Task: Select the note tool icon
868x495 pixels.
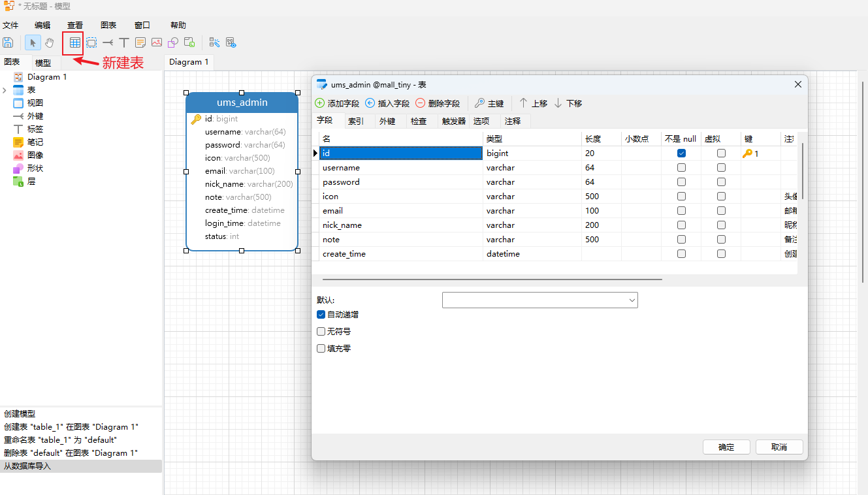Action: pyautogui.click(x=140, y=42)
